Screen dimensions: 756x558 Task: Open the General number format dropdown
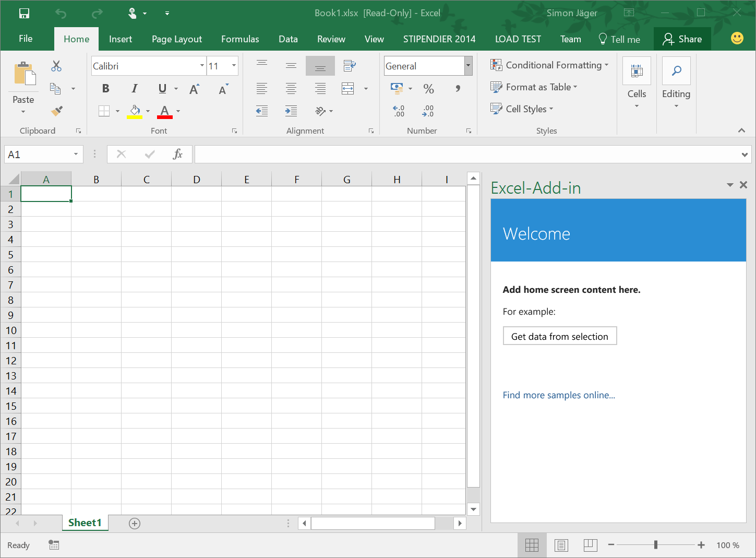[469, 66]
